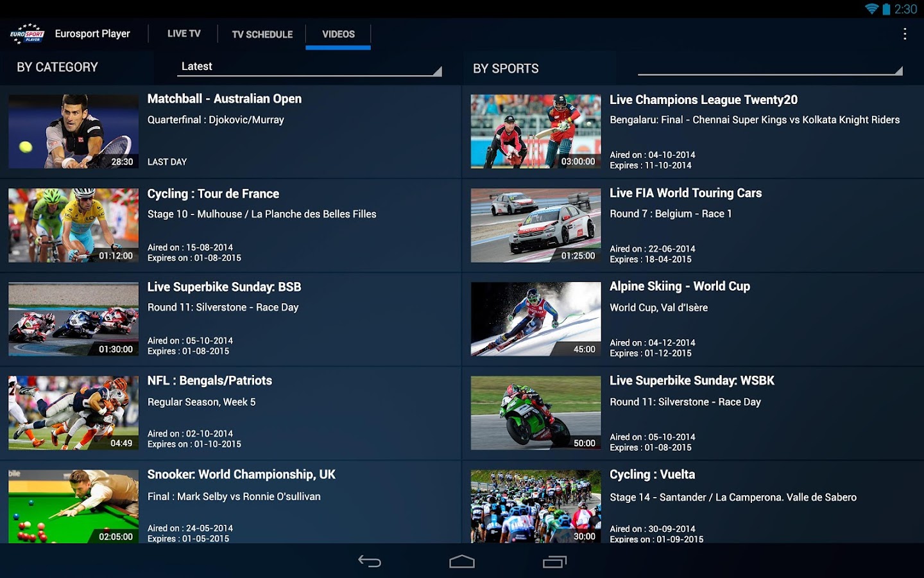The image size is (924, 578).
Task: Click 'Round 11: Silverstone' under Superbike BSB
Action: click(x=223, y=308)
